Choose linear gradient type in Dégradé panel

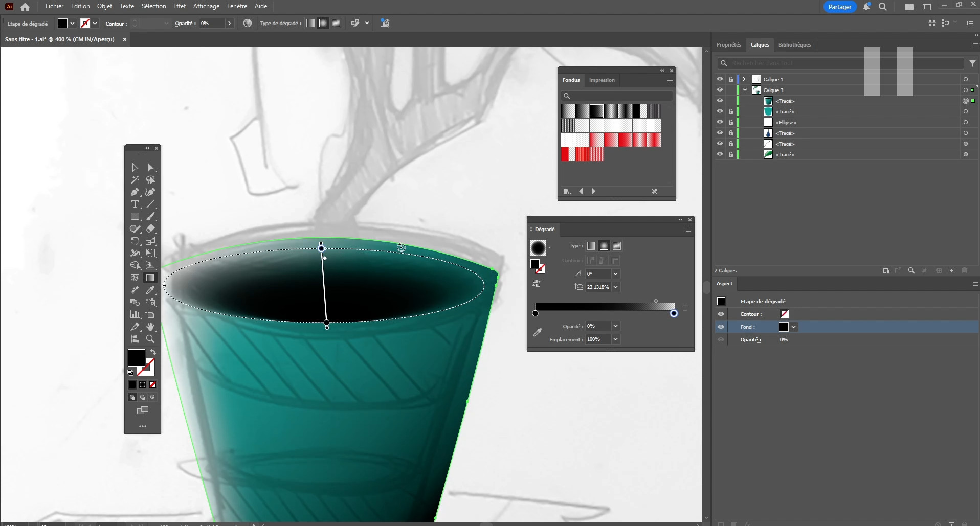[591, 246]
